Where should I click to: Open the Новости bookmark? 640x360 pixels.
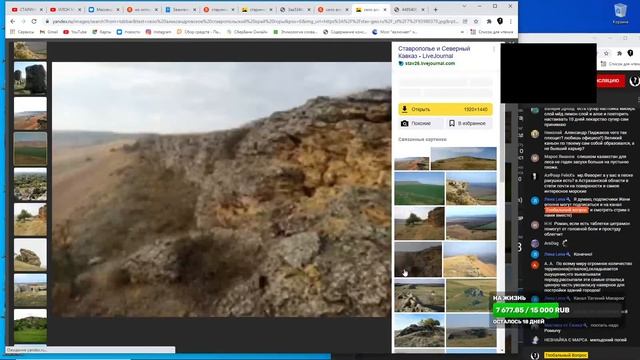(x=128, y=32)
